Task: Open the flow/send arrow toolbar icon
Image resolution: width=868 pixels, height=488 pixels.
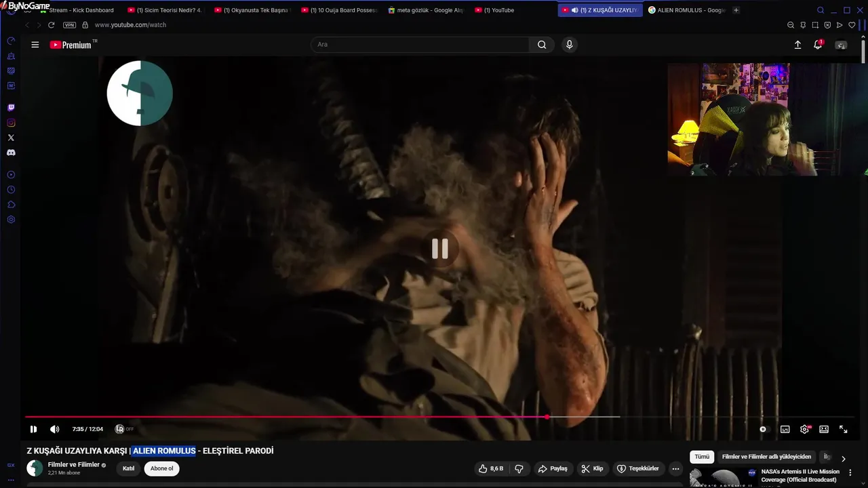Action: pyautogui.click(x=840, y=25)
